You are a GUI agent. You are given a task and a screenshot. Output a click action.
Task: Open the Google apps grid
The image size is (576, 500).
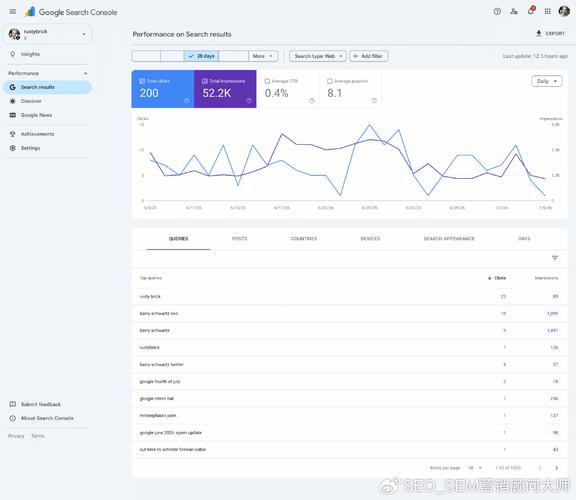click(548, 11)
